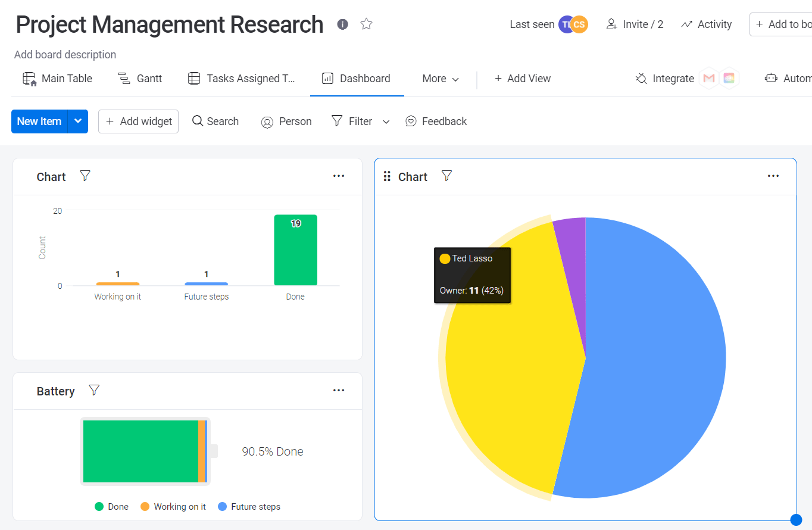Open the Activity log
This screenshot has width=812, height=530.
pos(706,24)
